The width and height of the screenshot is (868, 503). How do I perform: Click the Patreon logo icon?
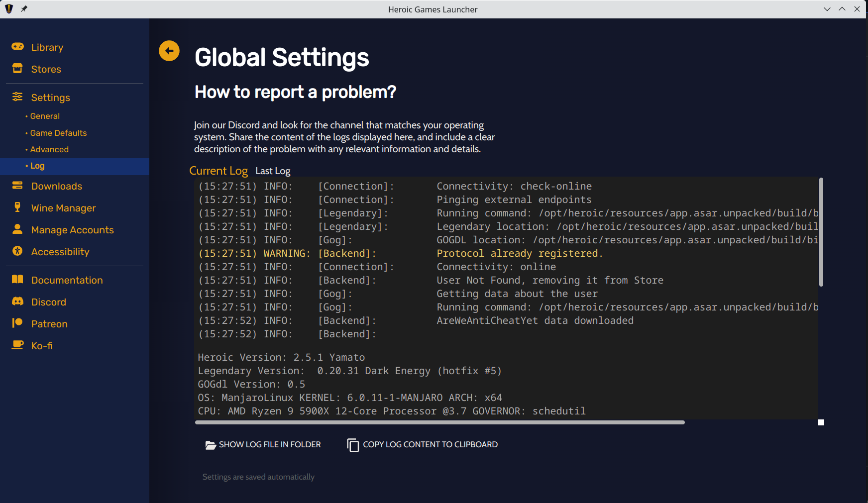point(17,323)
